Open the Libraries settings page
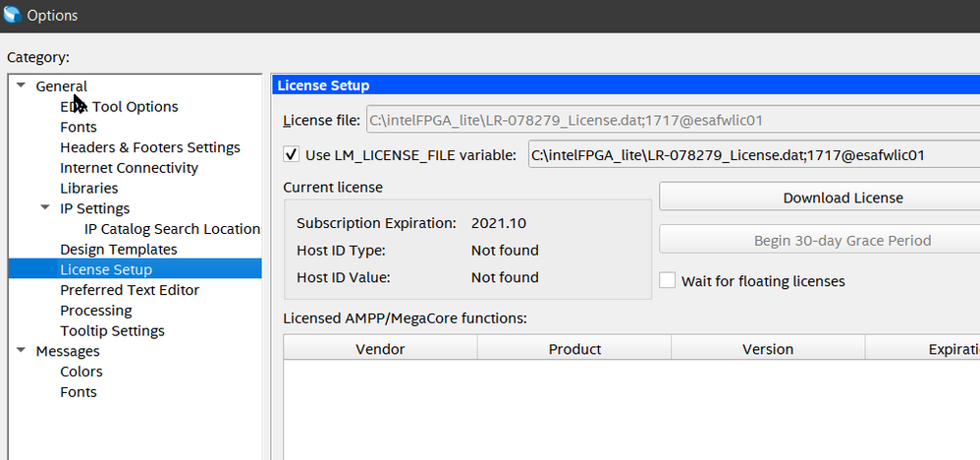The height and width of the screenshot is (460, 980). click(x=88, y=188)
